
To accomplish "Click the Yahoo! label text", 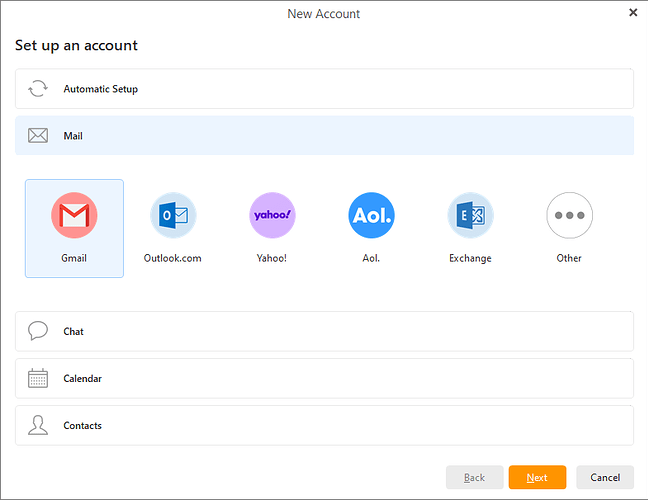I will tap(272, 258).
